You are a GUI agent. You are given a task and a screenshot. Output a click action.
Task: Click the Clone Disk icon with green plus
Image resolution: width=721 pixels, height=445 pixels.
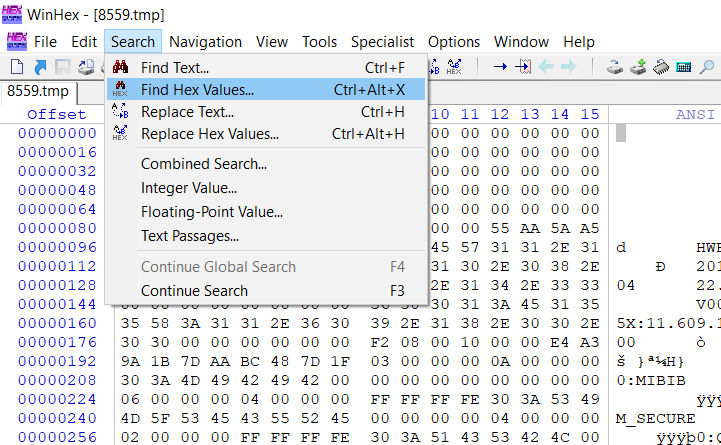[x=638, y=67]
